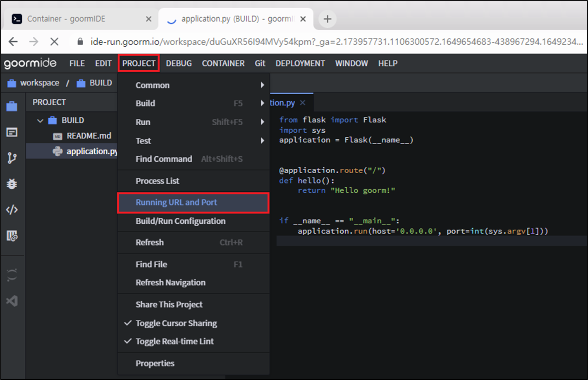
Task: Click the PROJECT menu
Action: pos(139,63)
